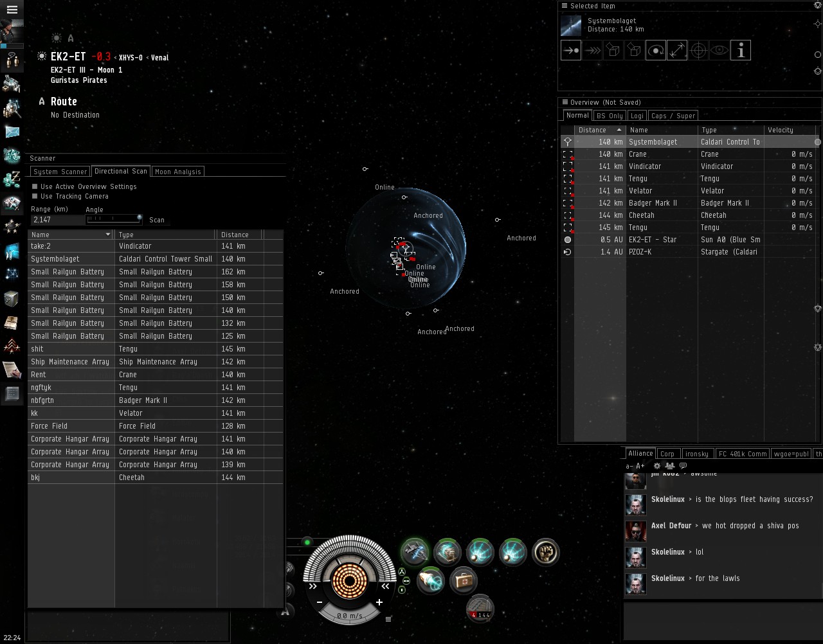Screen dimensions: 823x644
Task: Activate the green-highlighted ship module on the HUD
Action: coord(415,553)
